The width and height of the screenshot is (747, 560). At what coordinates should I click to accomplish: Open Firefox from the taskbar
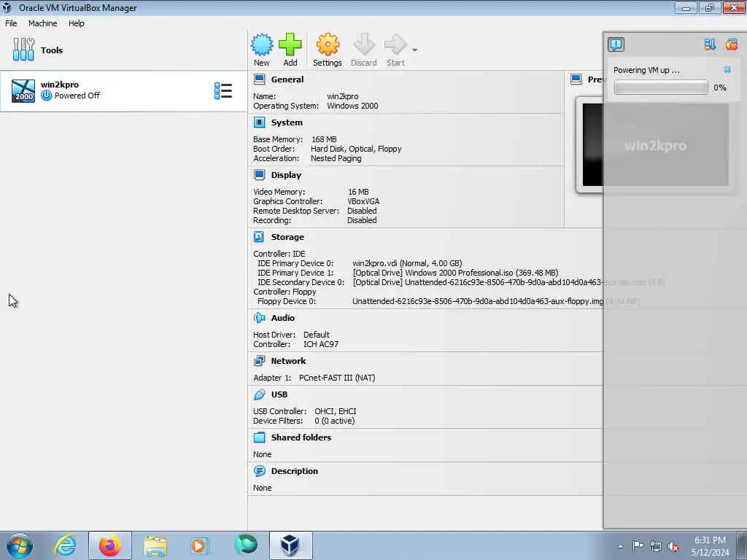[x=109, y=545]
